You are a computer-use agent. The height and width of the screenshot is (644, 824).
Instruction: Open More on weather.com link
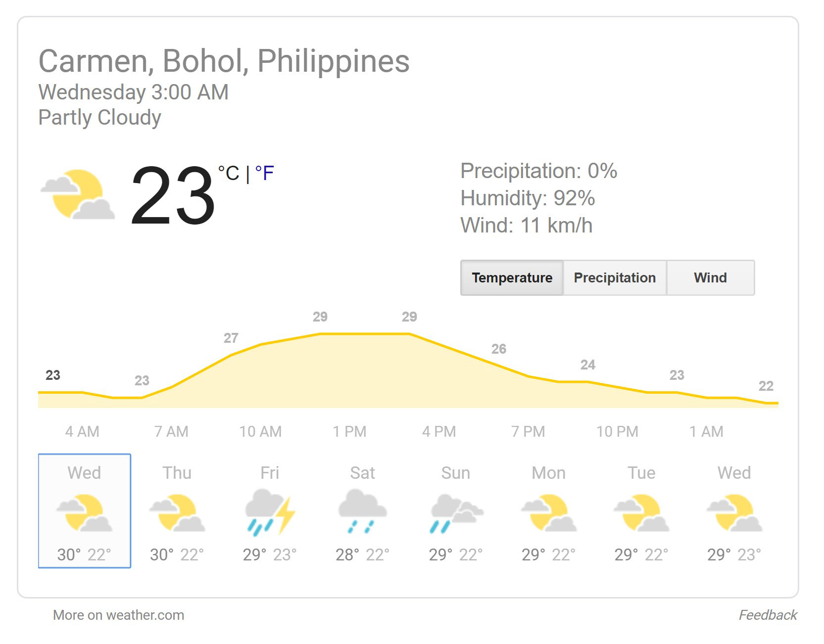pos(118,615)
